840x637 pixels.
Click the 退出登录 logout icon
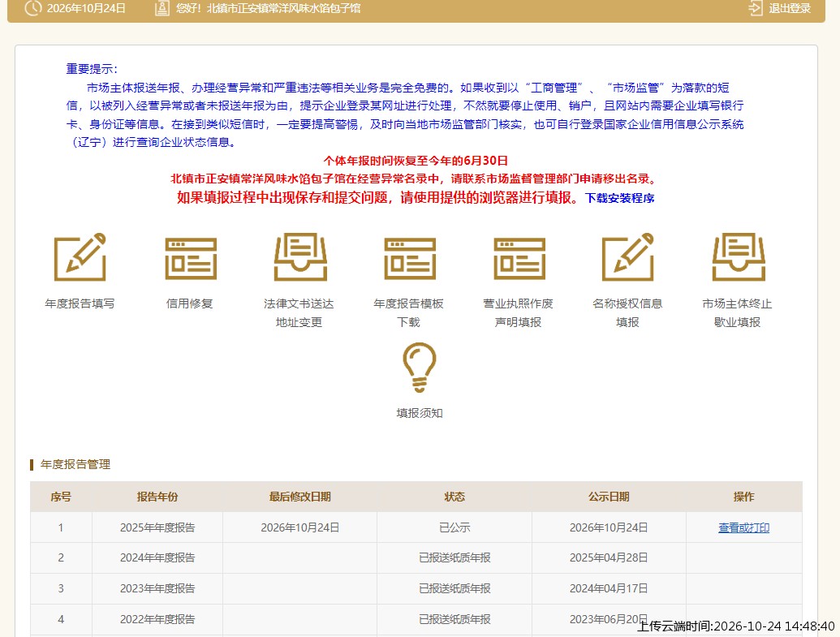[x=756, y=8]
